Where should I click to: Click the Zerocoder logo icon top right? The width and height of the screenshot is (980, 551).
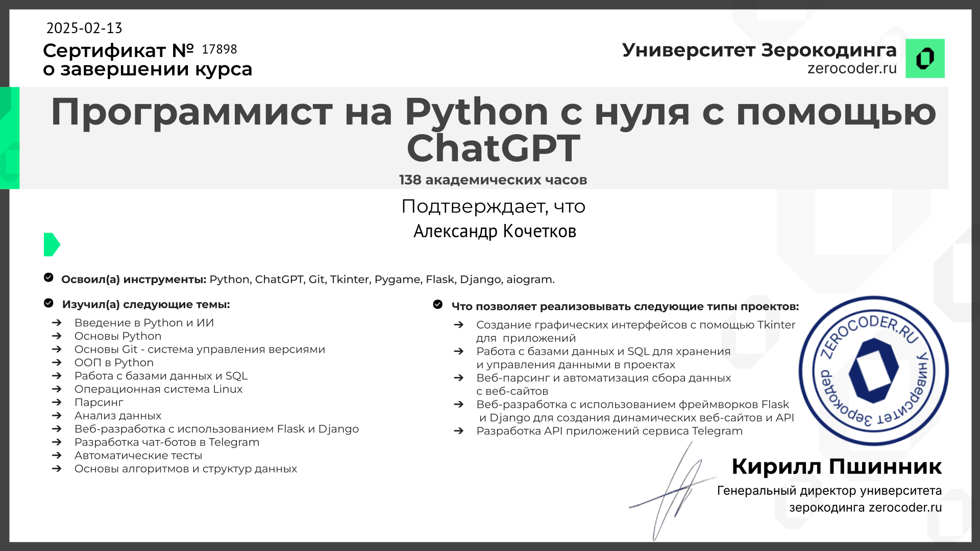tap(925, 58)
